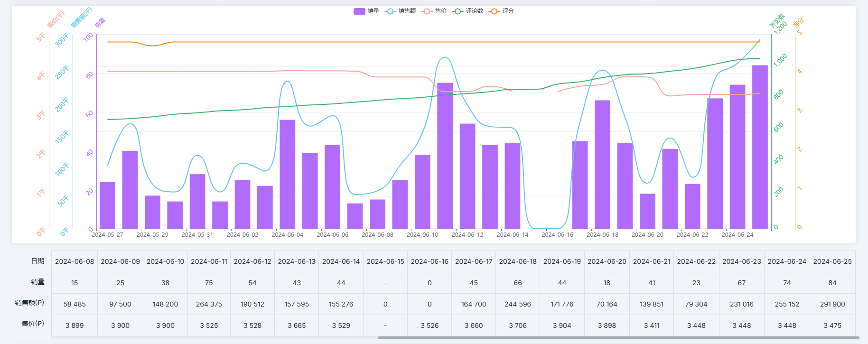
Task: Select the purple bar for 2024-06-11
Action: [x=445, y=156]
